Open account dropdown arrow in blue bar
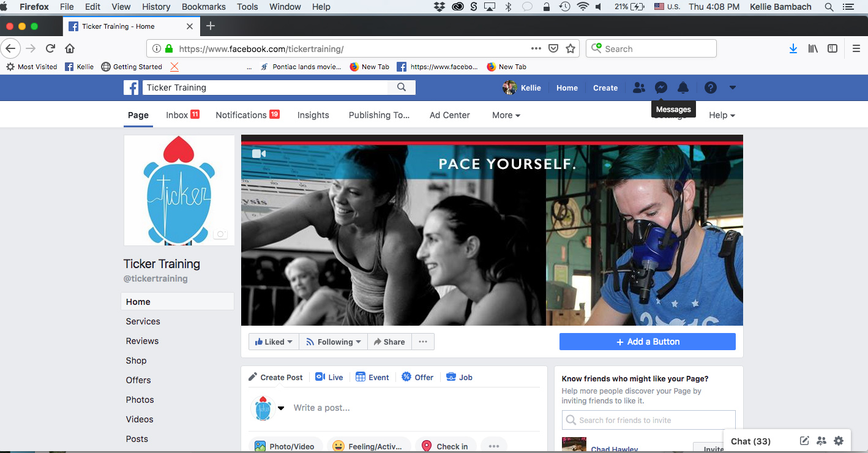Screen dimensions: 868x453 pos(733,88)
